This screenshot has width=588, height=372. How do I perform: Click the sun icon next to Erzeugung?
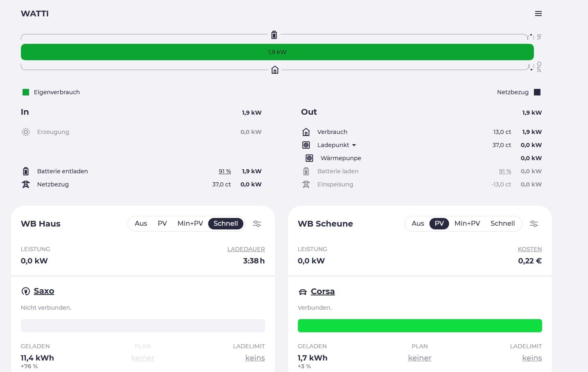click(x=26, y=132)
